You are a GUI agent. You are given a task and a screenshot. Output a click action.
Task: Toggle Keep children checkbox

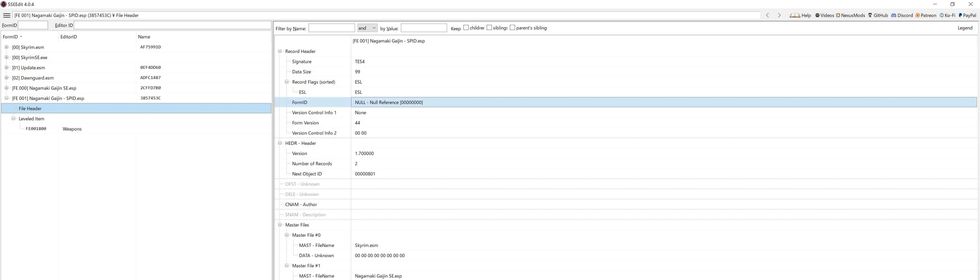tap(466, 28)
